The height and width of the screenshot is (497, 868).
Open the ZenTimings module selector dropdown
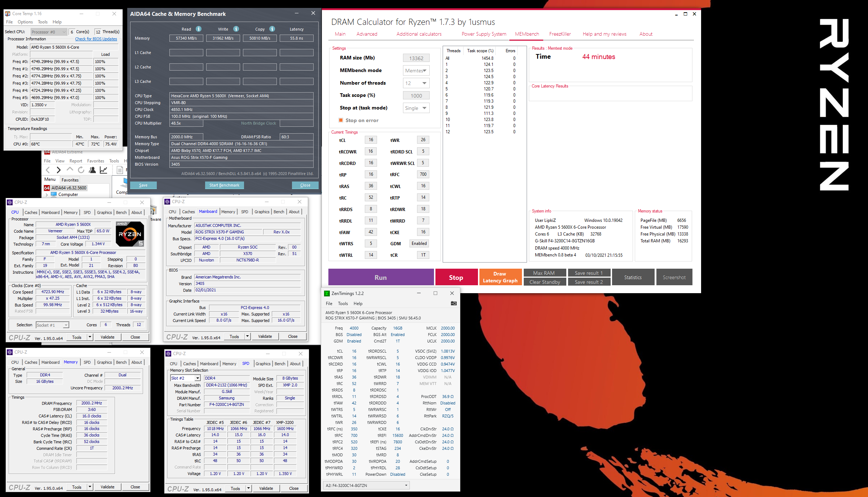(x=366, y=485)
